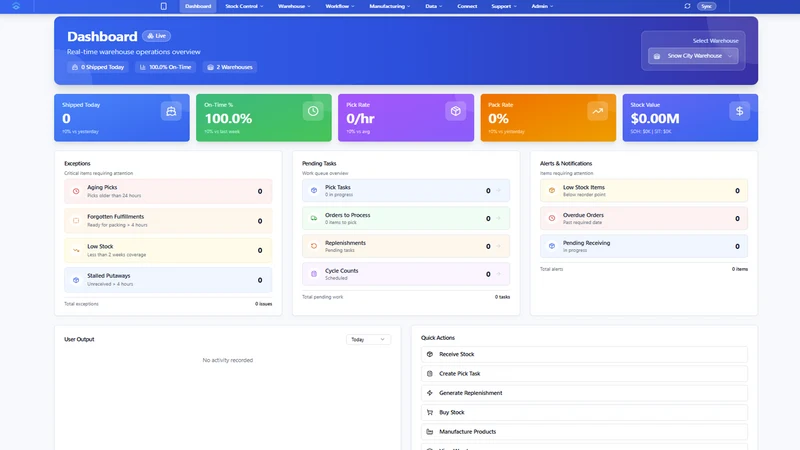Viewport: 800px width, 450px height.
Task: Click the Pending Receiving box icon
Action: click(x=552, y=246)
